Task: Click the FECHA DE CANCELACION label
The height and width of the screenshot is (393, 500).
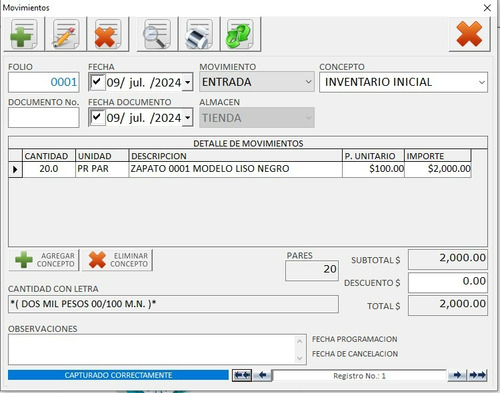Action: [355, 354]
